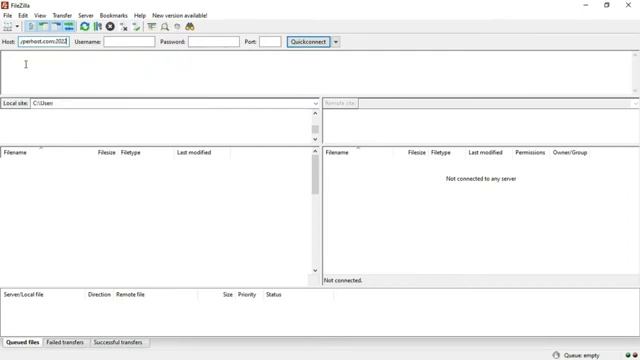Screen dimensions: 640x360
Task: Sort remote files by Filename column
Action: (x=337, y=152)
